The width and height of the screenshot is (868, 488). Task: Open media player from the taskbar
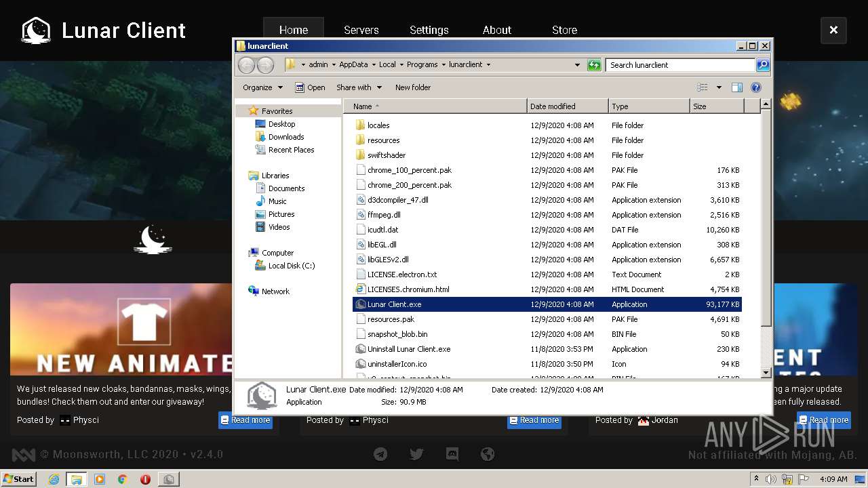click(x=100, y=479)
